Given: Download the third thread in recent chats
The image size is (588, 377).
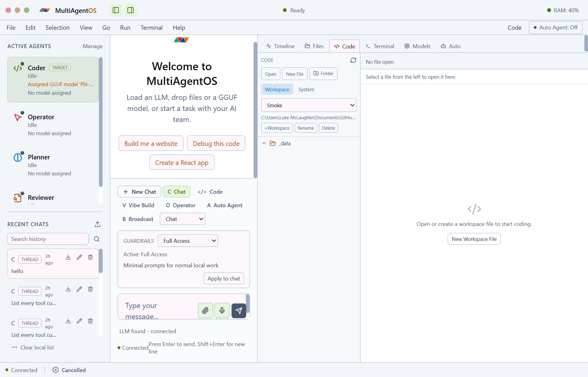Looking at the screenshot, I should coord(68,321).
